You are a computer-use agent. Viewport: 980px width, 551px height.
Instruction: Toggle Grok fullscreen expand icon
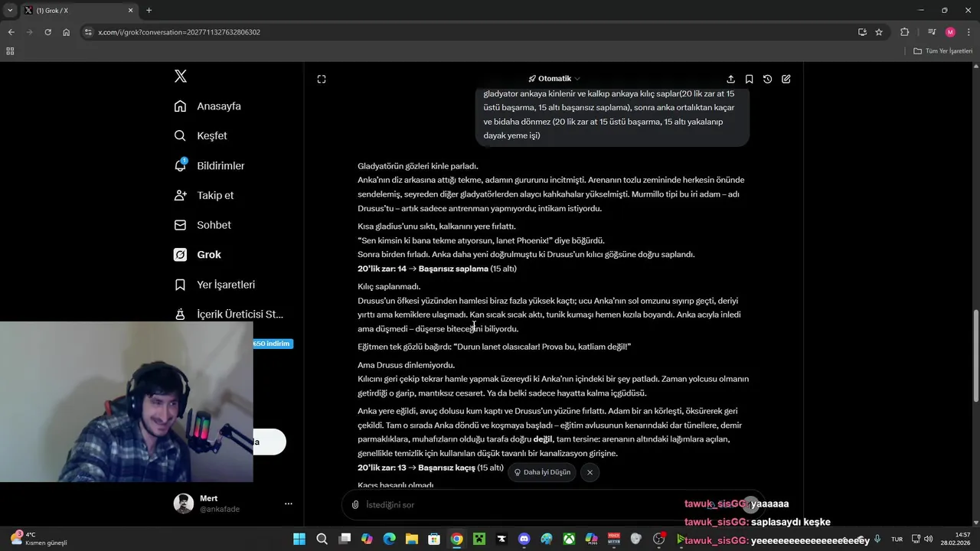[x=322, y=79]
